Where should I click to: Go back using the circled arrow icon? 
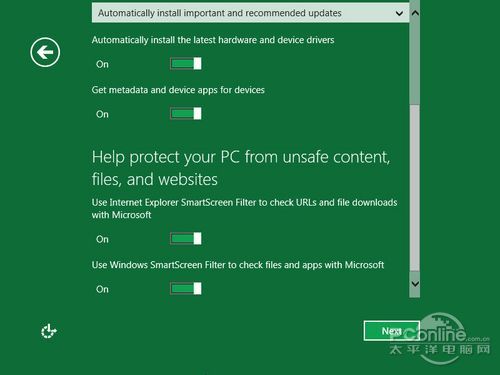pos(45,52)
